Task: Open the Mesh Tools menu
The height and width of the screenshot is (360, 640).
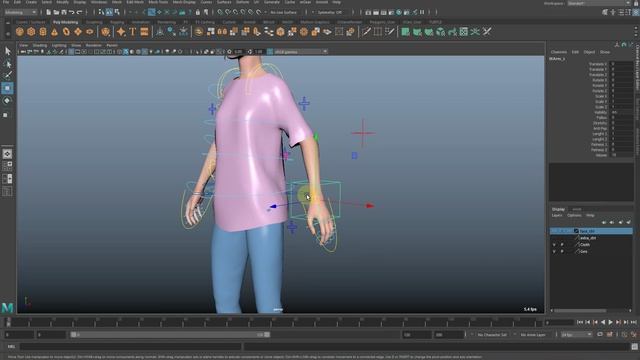Action: coord(158,2)
